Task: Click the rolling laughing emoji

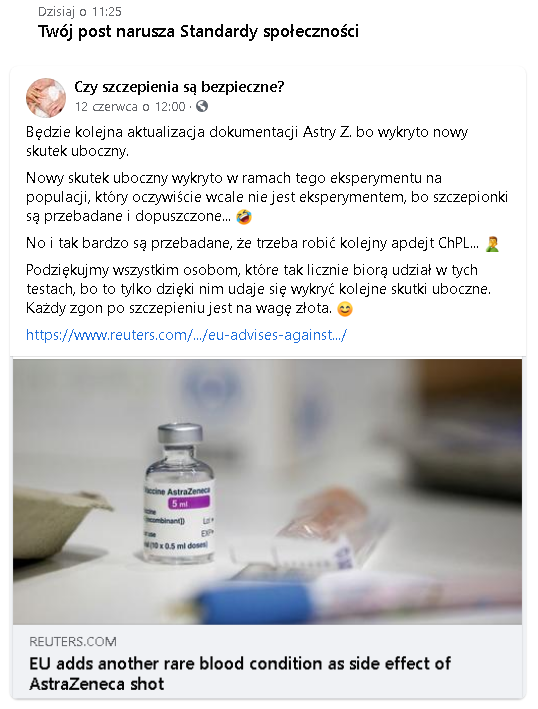Action: point(244,217)
